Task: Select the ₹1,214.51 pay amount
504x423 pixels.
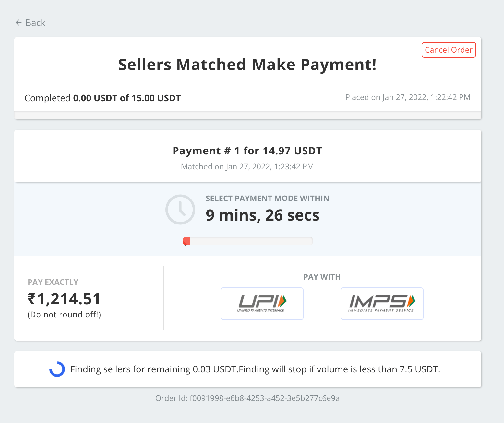Action: (64, 299)
